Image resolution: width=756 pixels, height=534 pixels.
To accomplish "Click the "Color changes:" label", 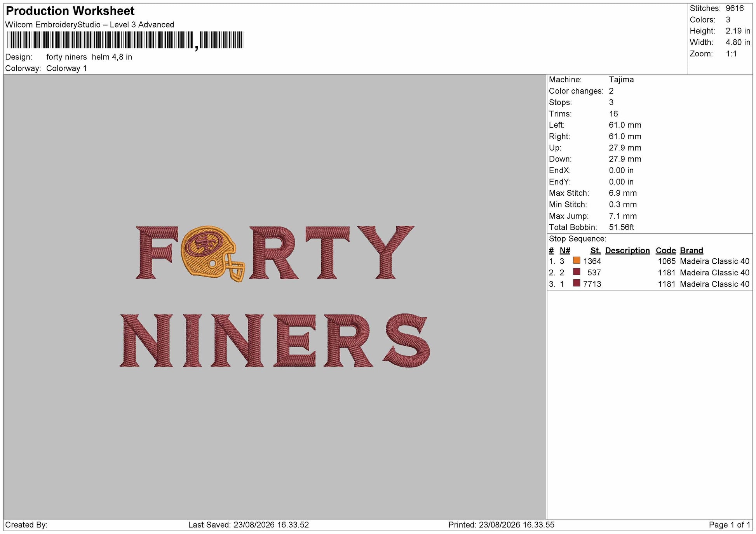I will tap(576, 91).
